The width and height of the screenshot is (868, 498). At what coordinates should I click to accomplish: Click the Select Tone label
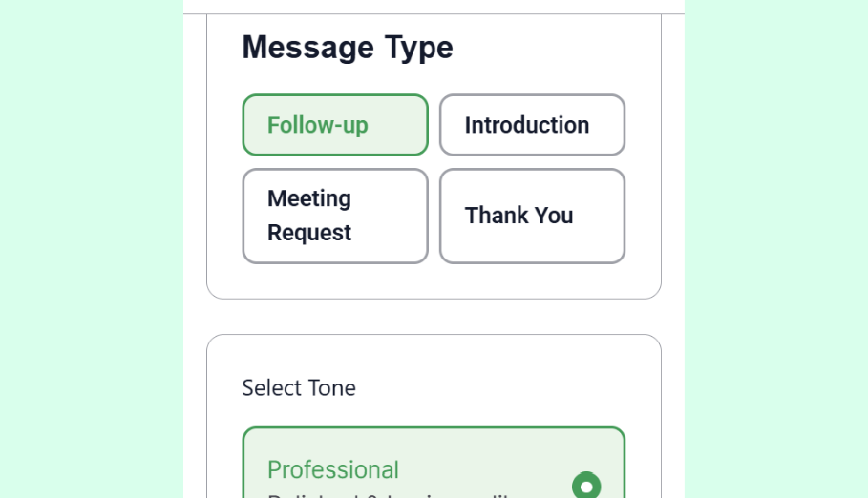299,387
